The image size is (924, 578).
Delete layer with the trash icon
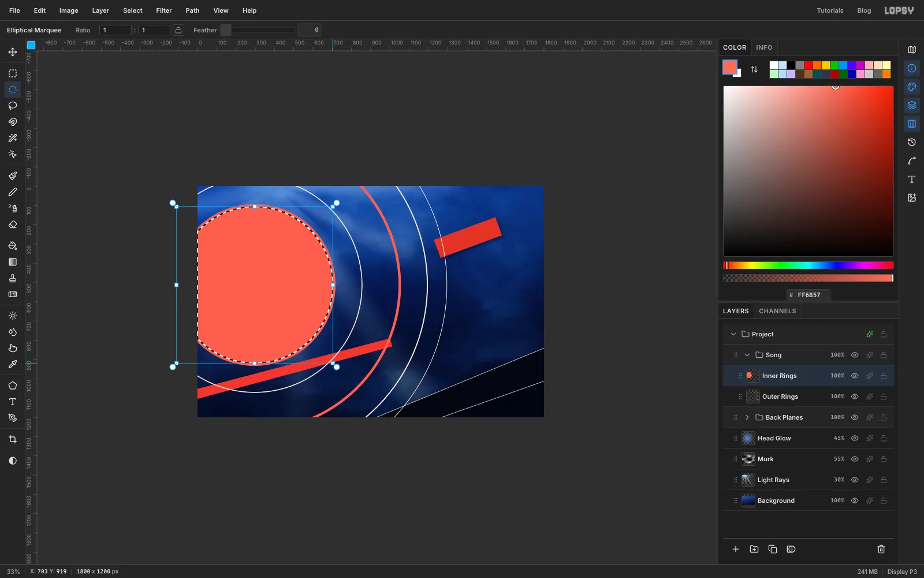(881, 549)
